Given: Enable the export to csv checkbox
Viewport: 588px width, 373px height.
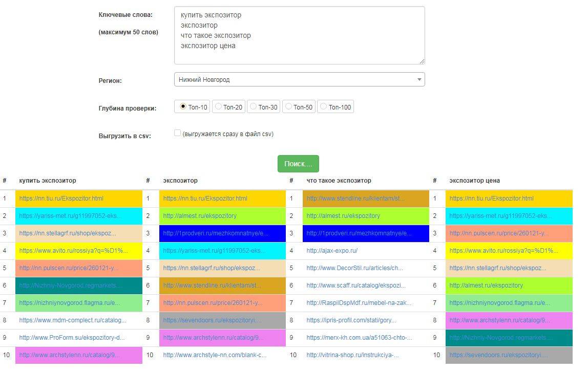Looking at the screenshot, I should 177,133.
